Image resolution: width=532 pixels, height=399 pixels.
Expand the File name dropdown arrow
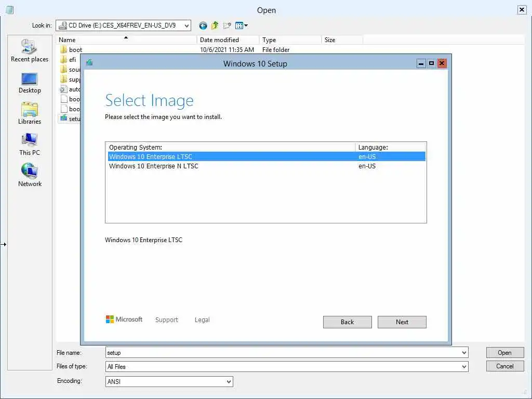pyautogui.click(x=464, y=353)
